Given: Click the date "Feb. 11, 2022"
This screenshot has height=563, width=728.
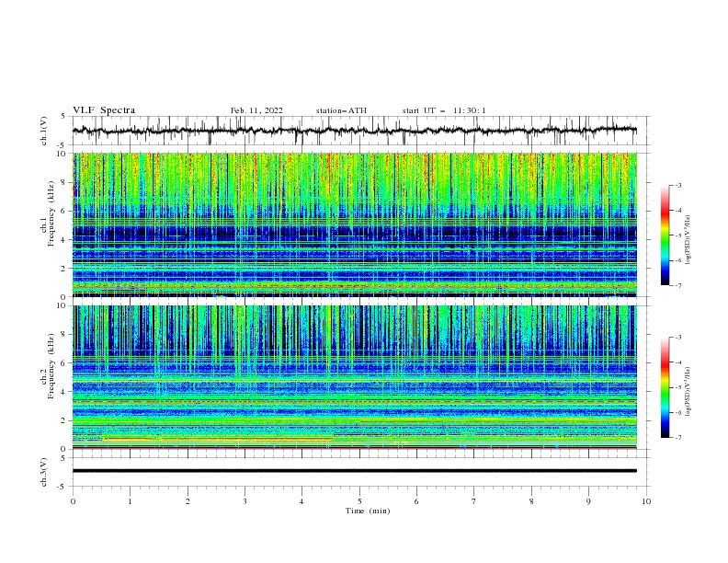Looking at the screenshot, I should pyautogui.click(x=256, y=110).
